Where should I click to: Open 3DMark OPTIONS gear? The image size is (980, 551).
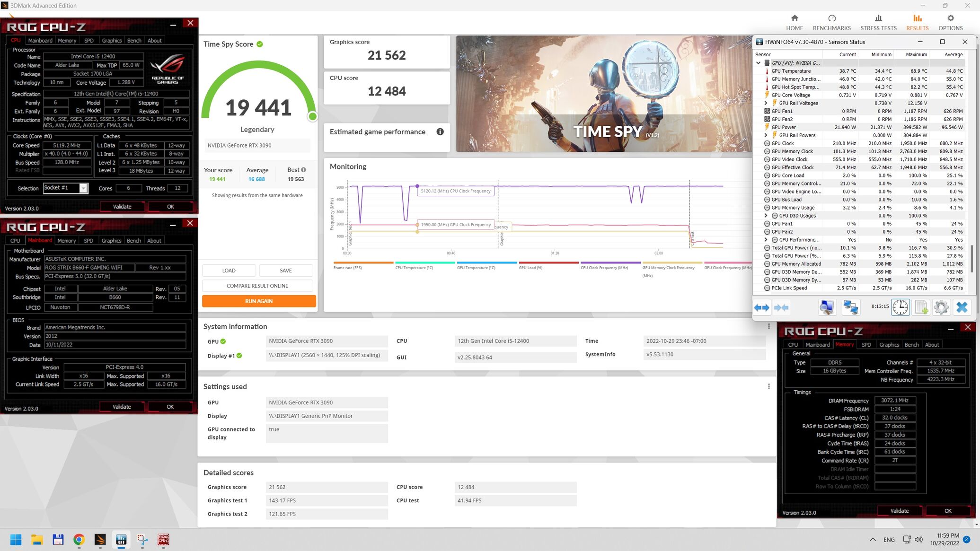(x=950, y=22)
